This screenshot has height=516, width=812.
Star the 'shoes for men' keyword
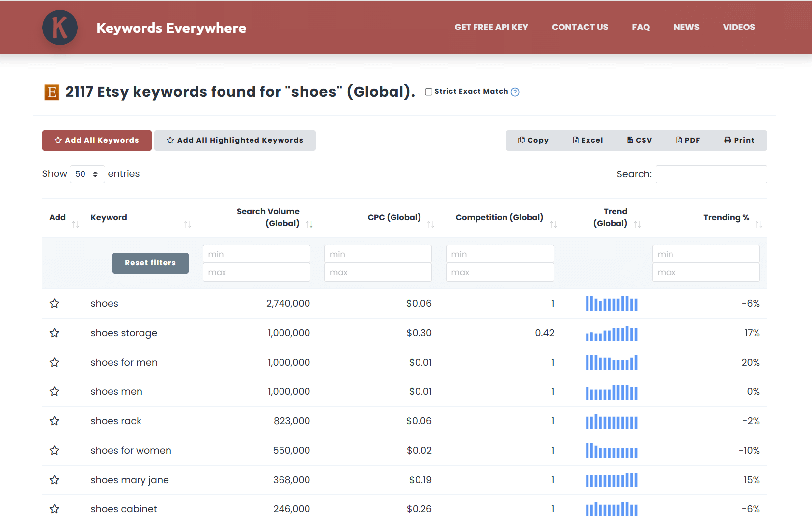(x=55, y=362)
